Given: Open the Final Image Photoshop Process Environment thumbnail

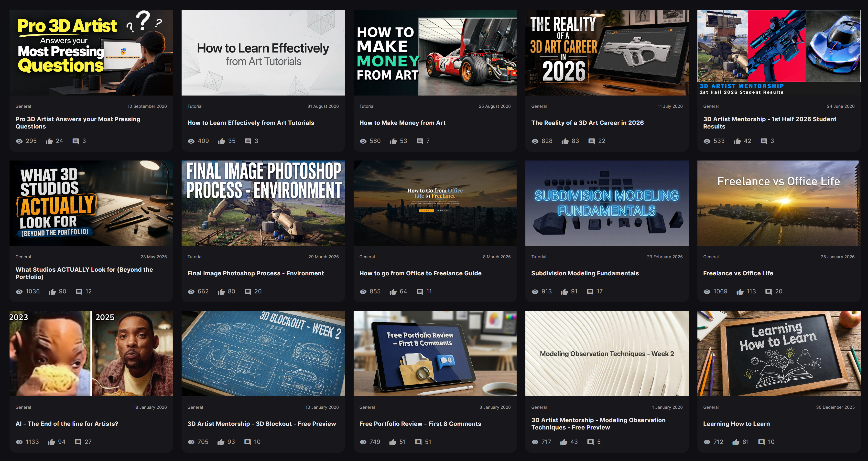Looking at the screenshot, I should tap(263, 203).
